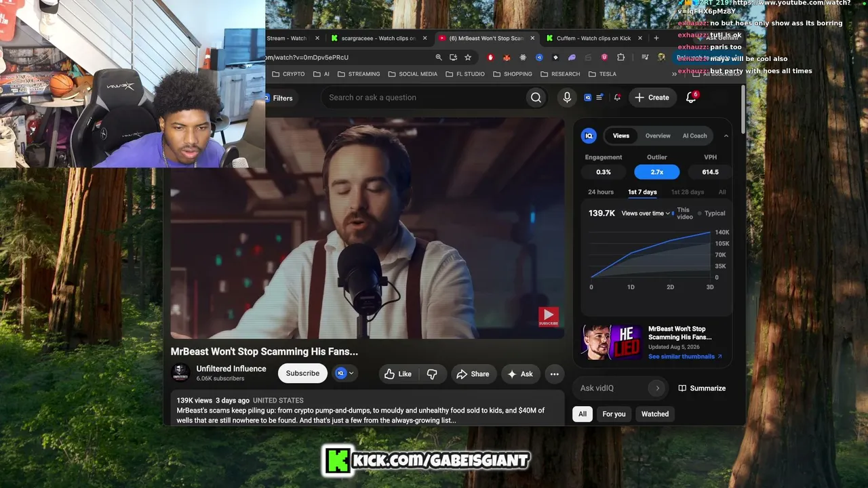Select the All filter chip
This screenshot has width=868, height=488.
583,414
